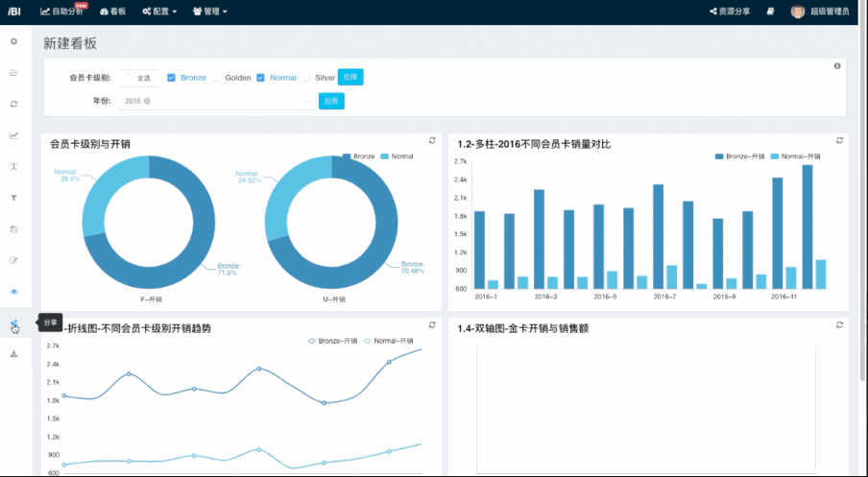Image resolution: width=868 pixels, height=477 pixels.
Task: Open the 资源分享 link in top bar
Action: (x=730, y=12)
